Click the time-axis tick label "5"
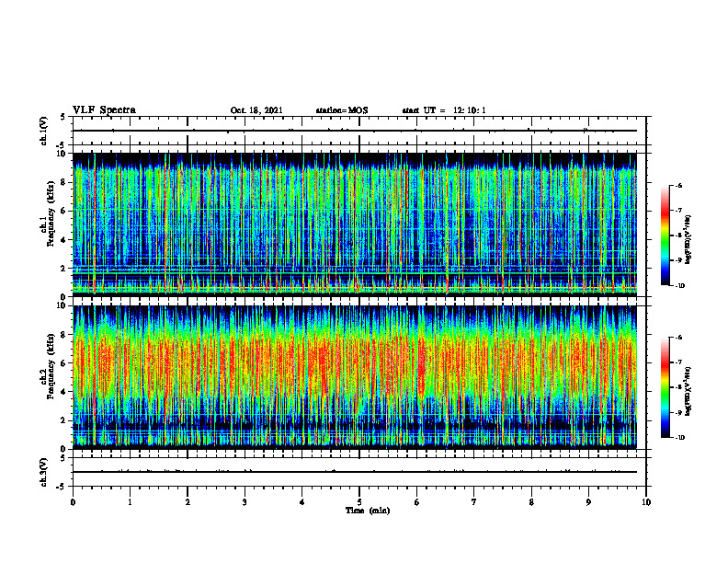The height and width of the screenshot is (563, 728). click(x=359, y=502)
